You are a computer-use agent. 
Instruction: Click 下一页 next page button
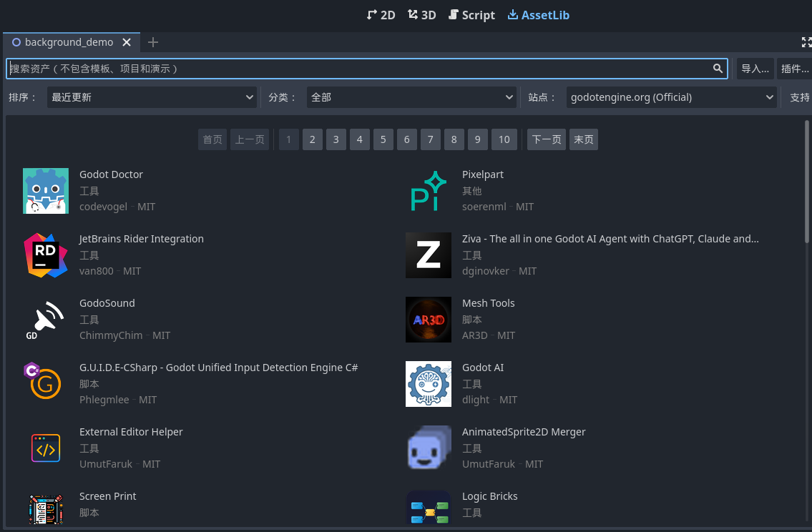pos(547,139)
